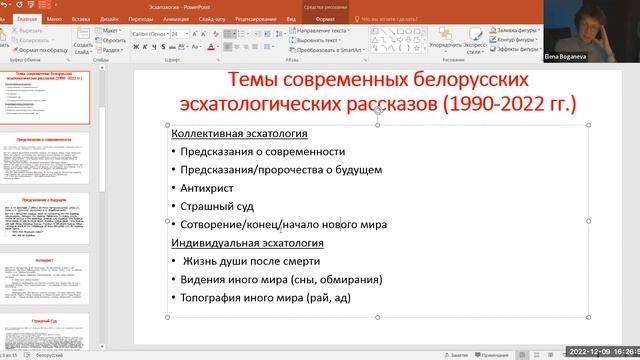Open Заливка фигуры shape fill

pyautogui.click(x=514, y=30)
